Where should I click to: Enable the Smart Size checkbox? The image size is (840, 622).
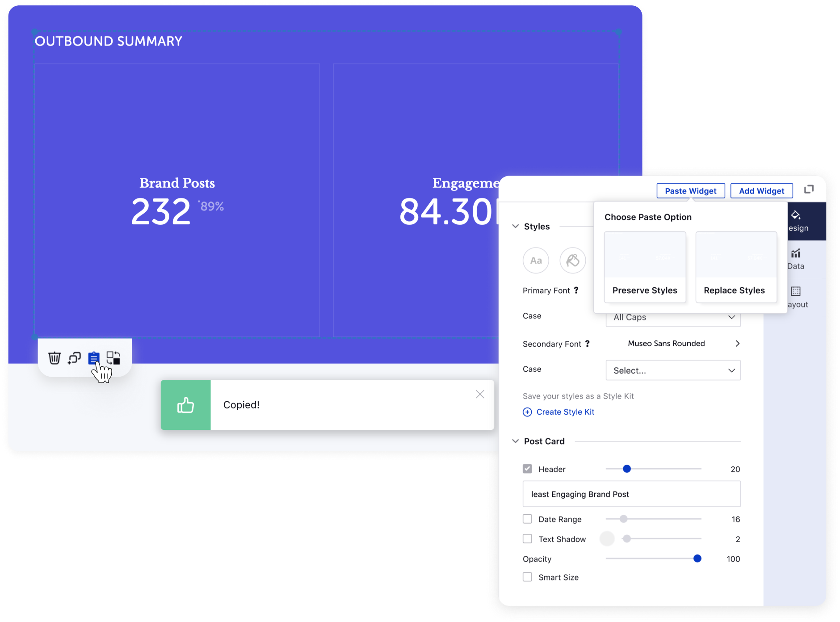527,577
